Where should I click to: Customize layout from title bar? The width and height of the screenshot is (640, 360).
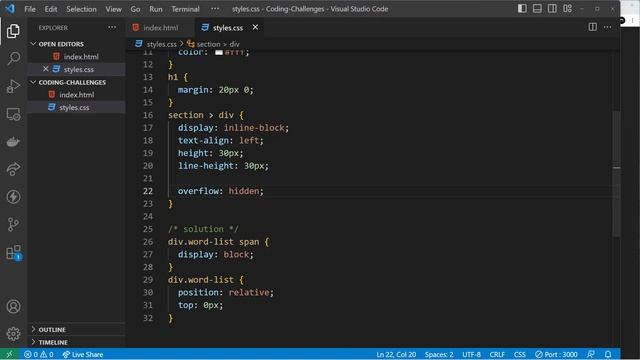point(567,9)
